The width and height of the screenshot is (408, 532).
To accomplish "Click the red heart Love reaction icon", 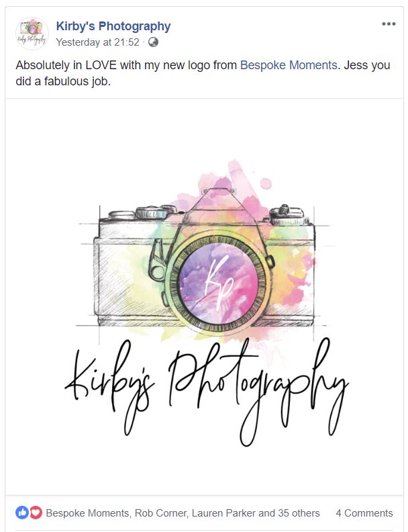I will point(36,513).
